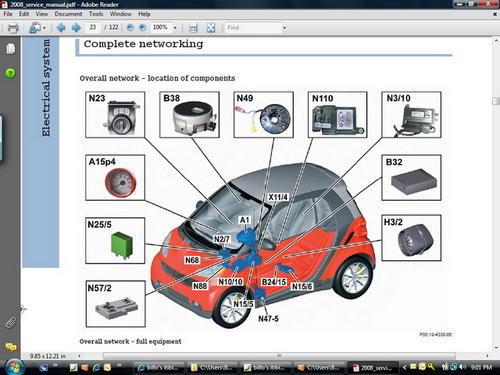Open the View menu

pos(42,14)
